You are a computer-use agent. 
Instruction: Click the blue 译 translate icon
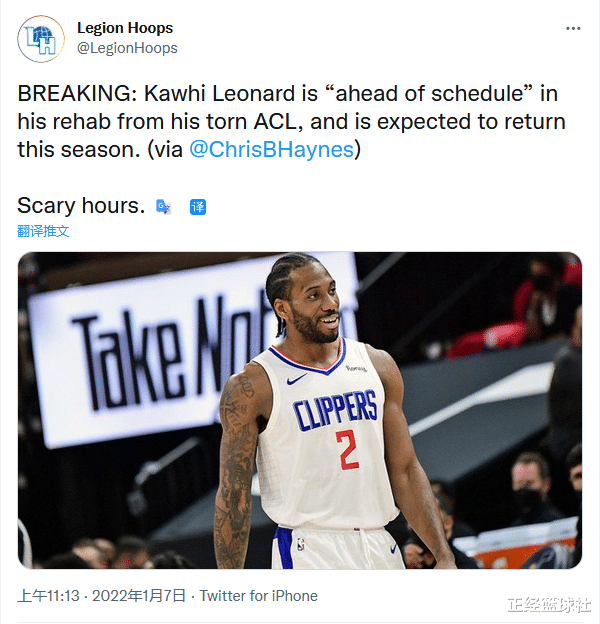coord(198,207)
